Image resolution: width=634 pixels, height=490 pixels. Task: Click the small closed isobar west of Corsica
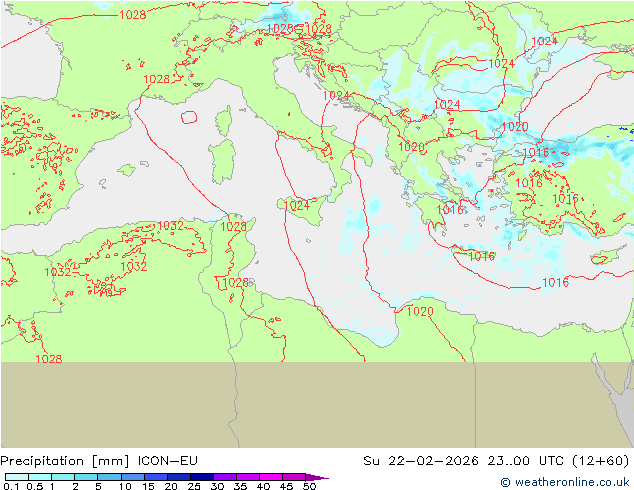click(189, 117)
